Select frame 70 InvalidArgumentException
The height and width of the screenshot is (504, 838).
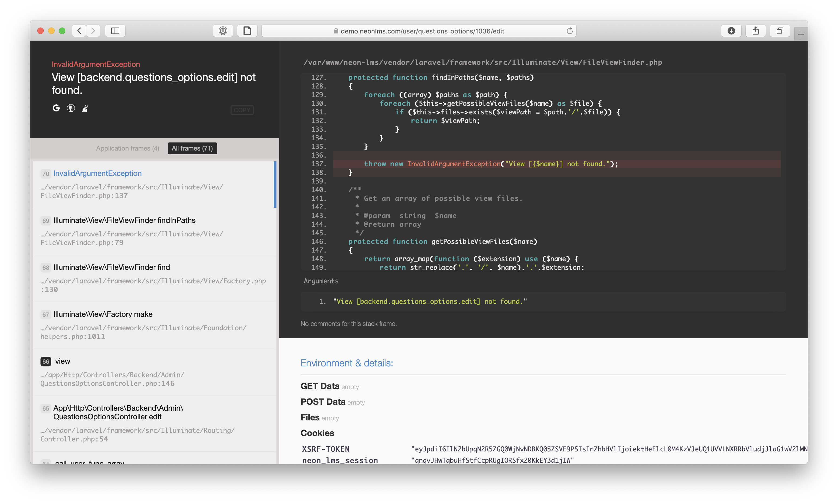click(x=155, y=185)
